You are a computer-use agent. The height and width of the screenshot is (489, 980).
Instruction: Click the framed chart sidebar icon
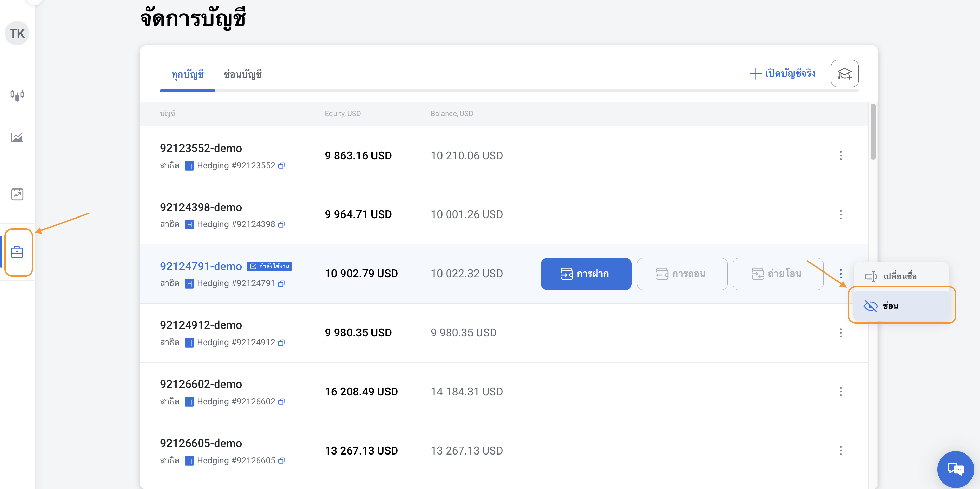coord(17,194)
